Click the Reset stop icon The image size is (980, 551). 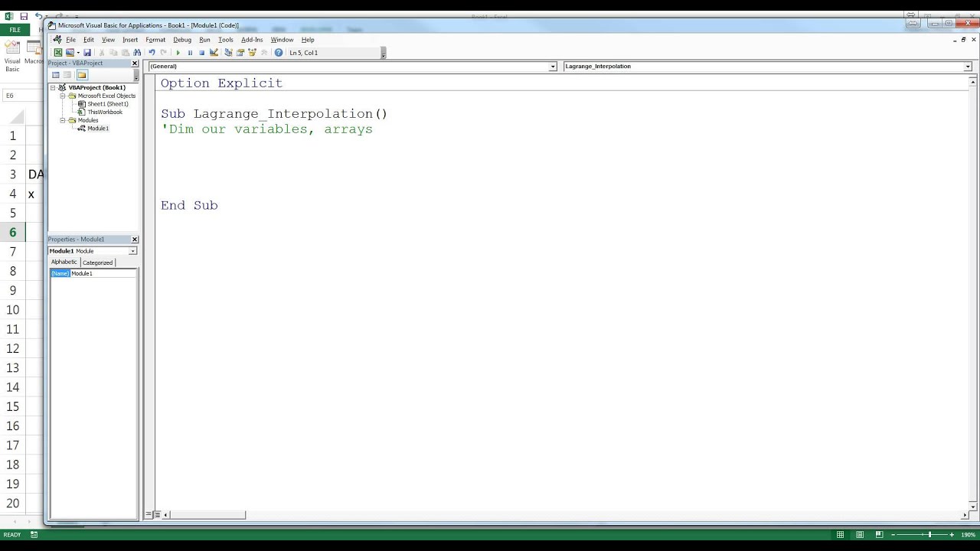(x=202, y=53)
